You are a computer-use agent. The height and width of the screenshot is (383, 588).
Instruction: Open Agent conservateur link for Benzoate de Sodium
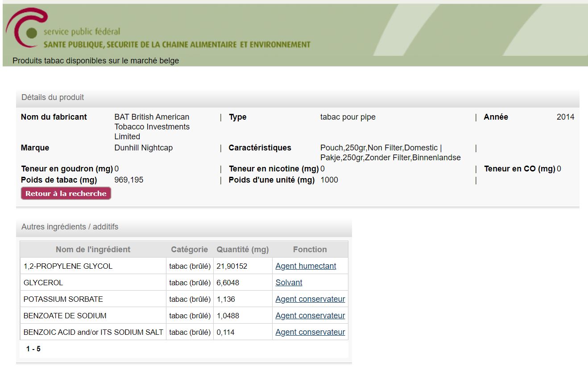(310, 316)
